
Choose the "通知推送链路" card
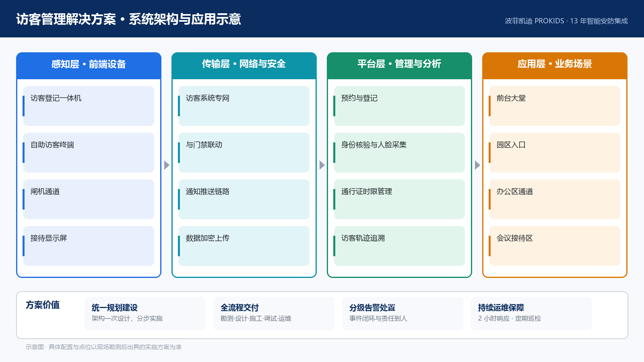tap(244, 199)
